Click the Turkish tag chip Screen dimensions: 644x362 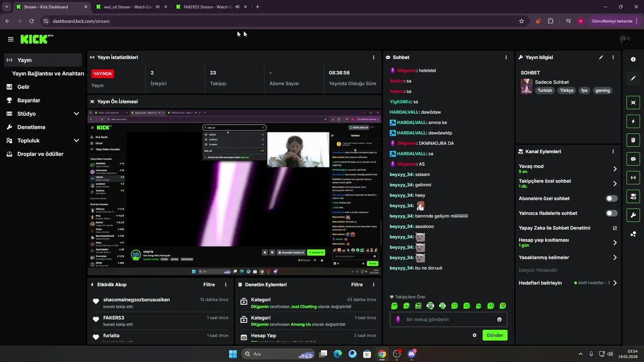544,90
